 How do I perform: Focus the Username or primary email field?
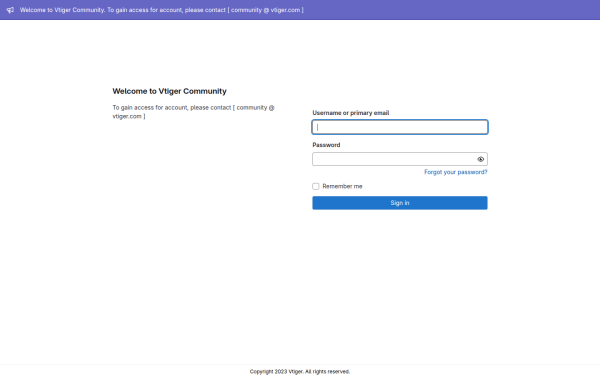click(400, 127)
